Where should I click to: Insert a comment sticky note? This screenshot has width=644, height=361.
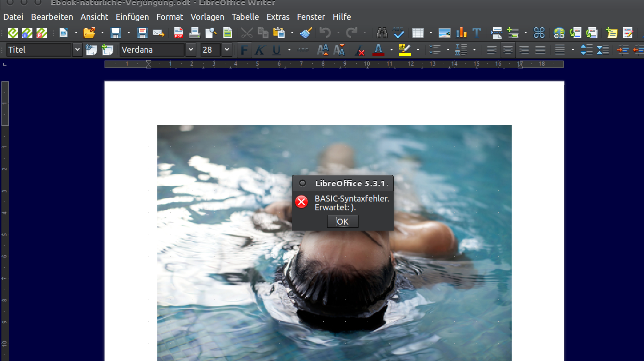pos(612,33)
